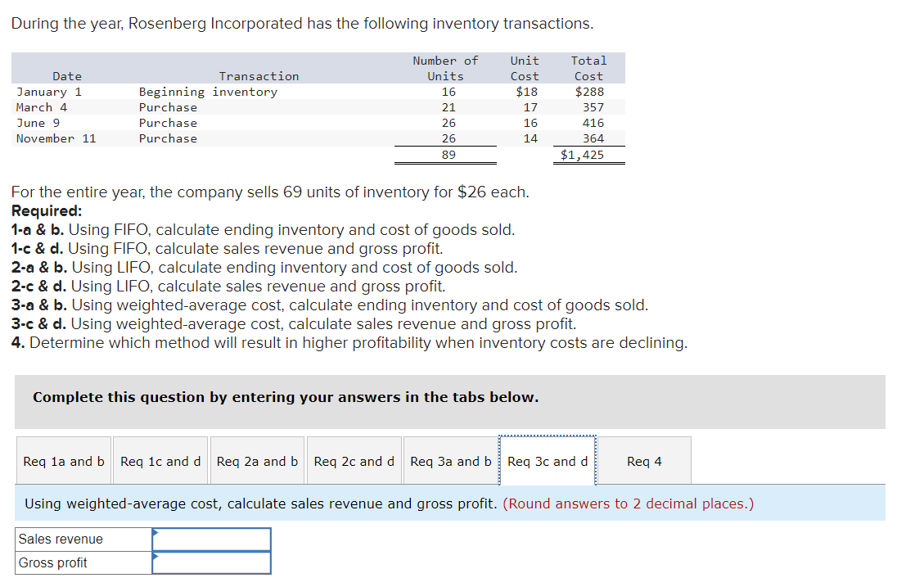Open the Req 3a and b tab
Screen dimensions: 924x578
pyautogui.click(x=451, y=460)
